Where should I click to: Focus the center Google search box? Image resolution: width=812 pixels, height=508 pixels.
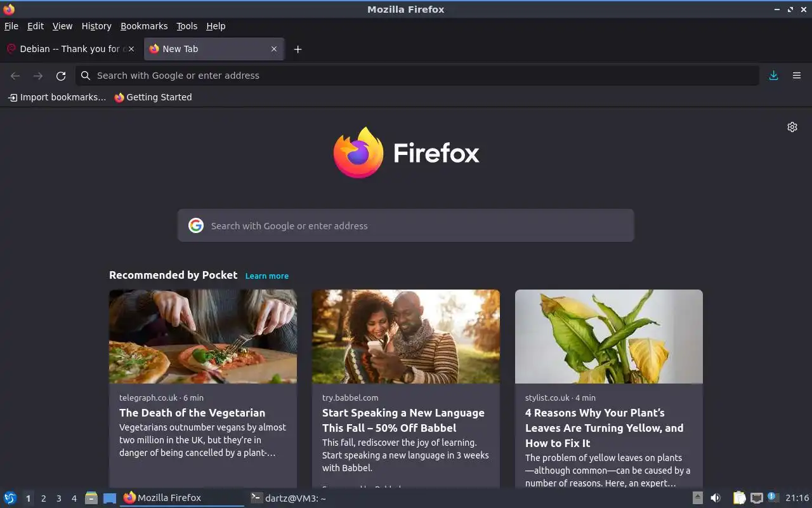click(x=406, y=225)
